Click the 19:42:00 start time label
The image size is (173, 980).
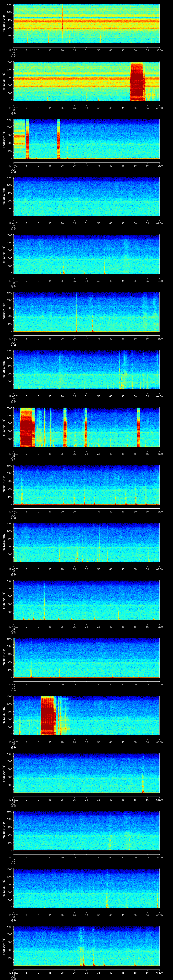[14, 339]
